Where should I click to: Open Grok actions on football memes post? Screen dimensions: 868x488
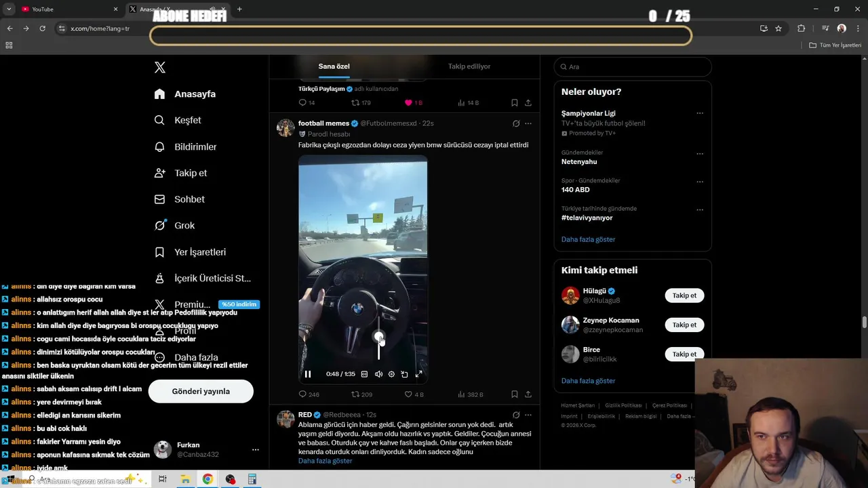click(x=516, y=123)
